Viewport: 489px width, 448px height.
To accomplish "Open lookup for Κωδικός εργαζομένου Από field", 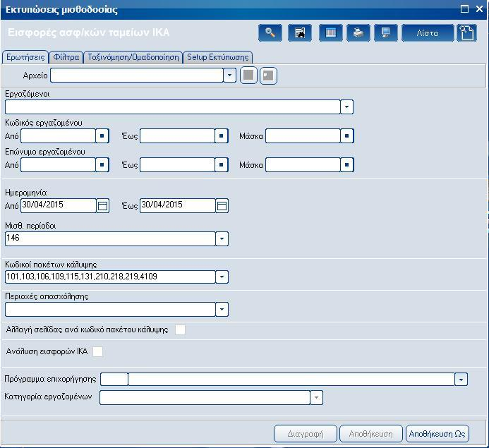I will tap(102, 136).
